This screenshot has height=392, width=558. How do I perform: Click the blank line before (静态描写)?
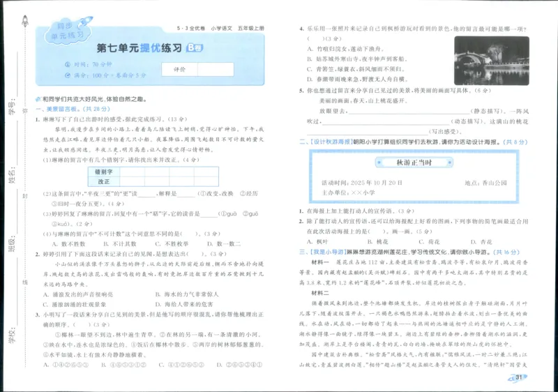pos(409,113)
